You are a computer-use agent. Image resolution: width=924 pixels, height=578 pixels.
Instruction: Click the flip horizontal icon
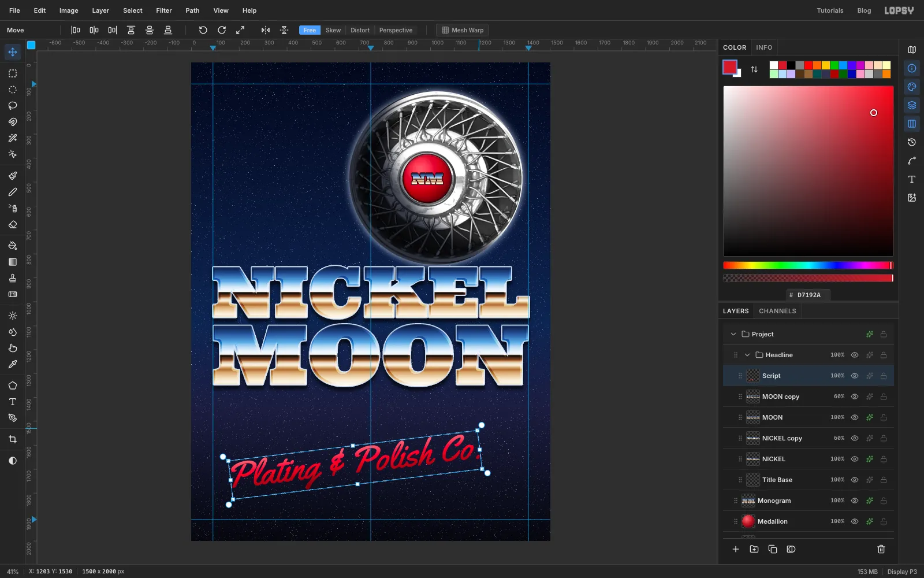(266, 30)
